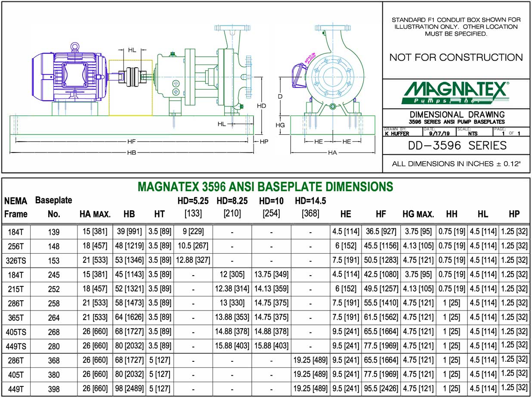Click the drawn-by name "K HUFFER"
Screen dimensions: 532x398
[396, 134]
